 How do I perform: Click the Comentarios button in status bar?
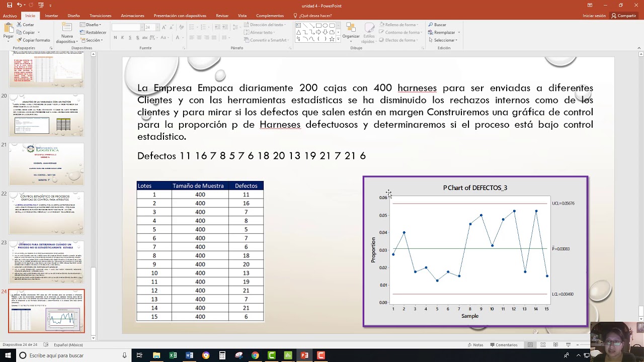(x=503, y=345)
